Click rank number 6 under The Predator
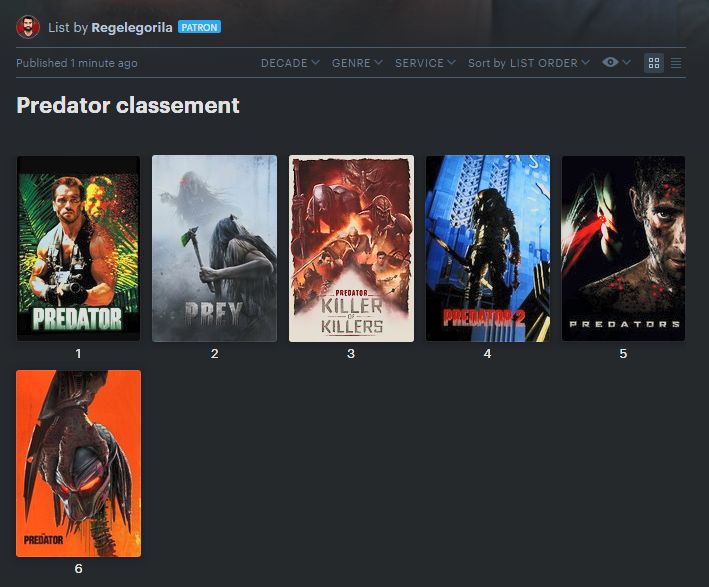 pos(78,568)
